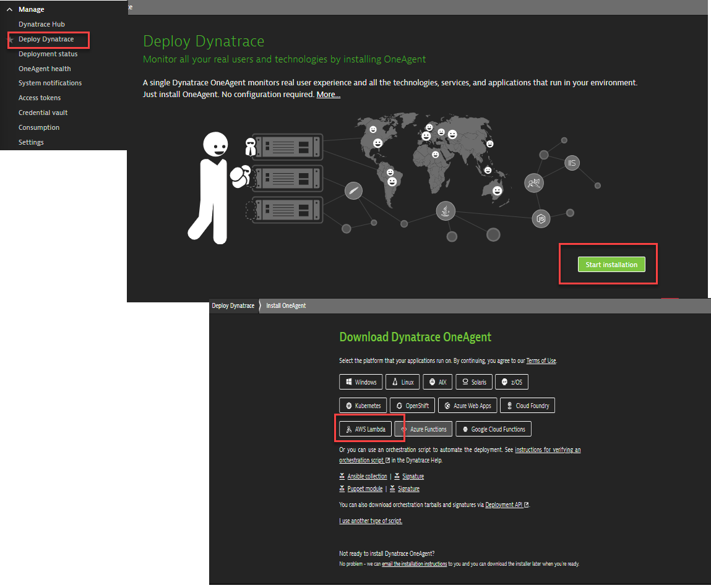Select the AWS Lambda platform button
The image size is (711, 588).
[365, 429]
